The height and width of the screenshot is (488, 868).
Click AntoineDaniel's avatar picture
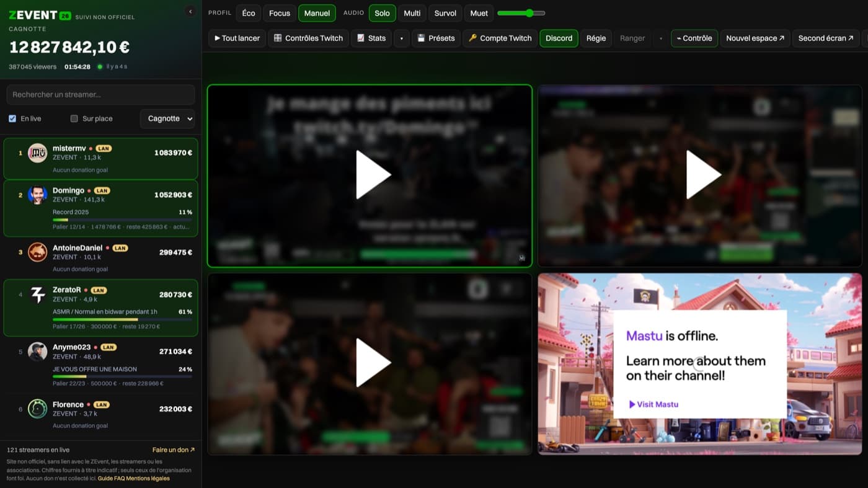click(x=37, y=252)
